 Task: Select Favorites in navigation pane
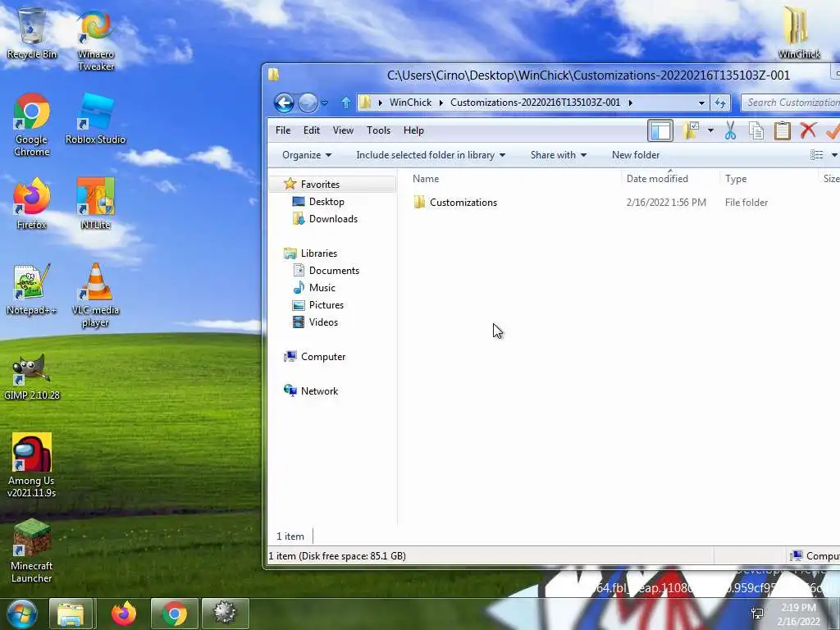320,185
